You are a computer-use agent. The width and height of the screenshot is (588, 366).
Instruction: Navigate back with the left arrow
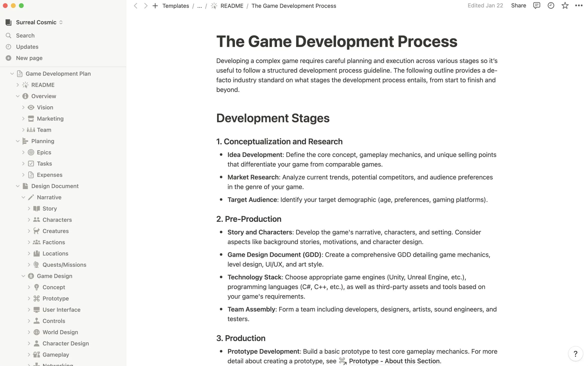(136, 6)
